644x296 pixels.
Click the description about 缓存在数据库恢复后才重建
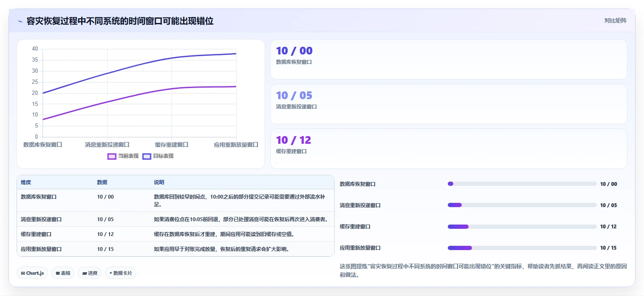coord(224,234)
